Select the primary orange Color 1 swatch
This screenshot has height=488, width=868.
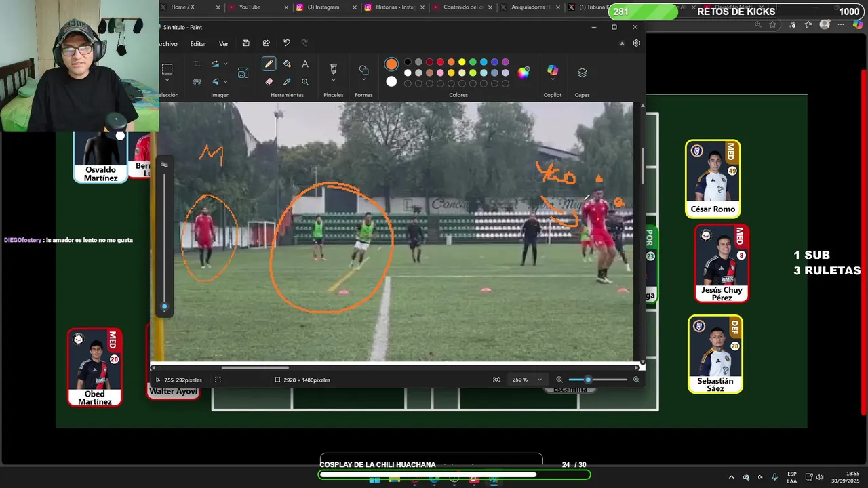[x=391, y=64]
